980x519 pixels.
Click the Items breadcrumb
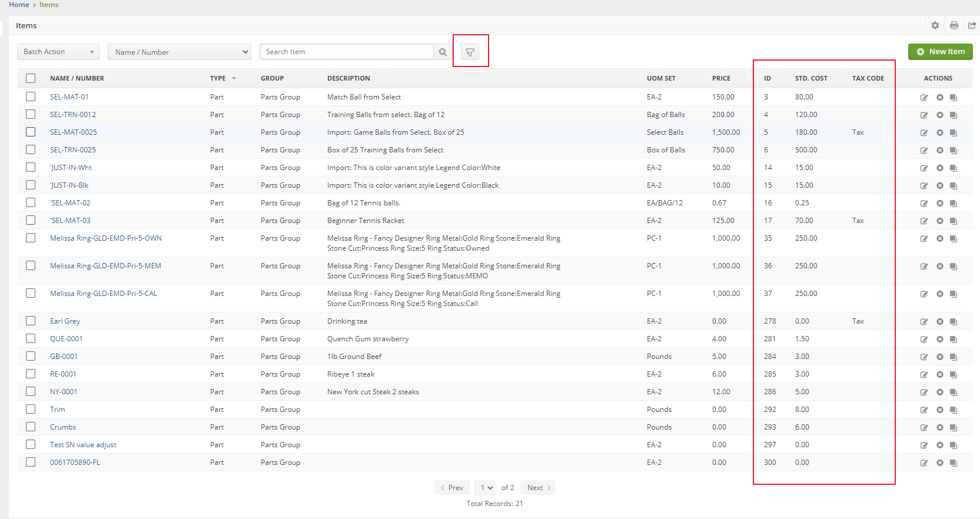point(49,5)
